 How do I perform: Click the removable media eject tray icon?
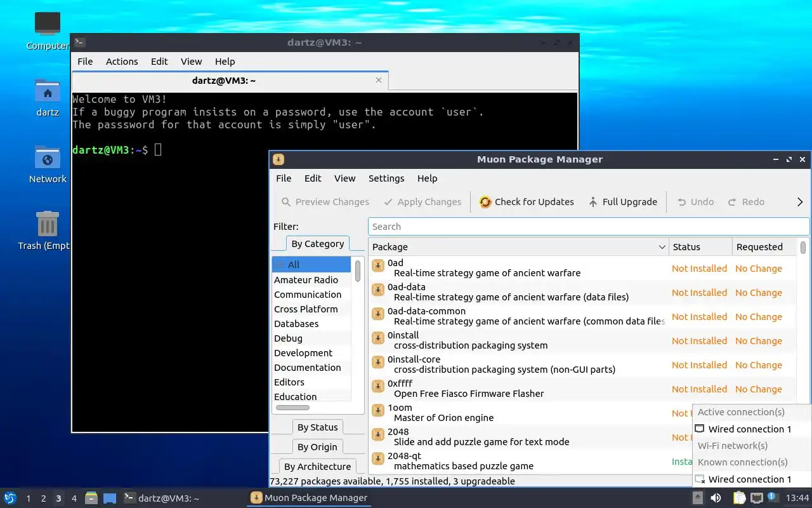coord(698,498)
